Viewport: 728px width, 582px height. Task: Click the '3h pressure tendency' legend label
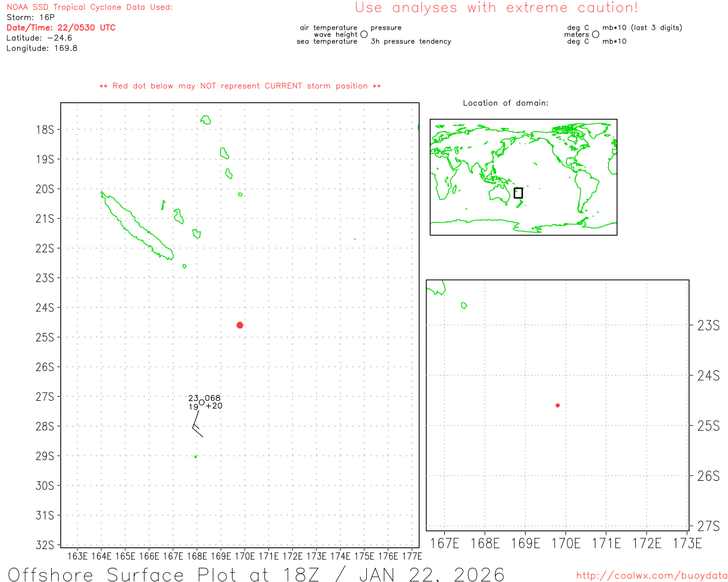pyautogui.click(x=411, y=41)
